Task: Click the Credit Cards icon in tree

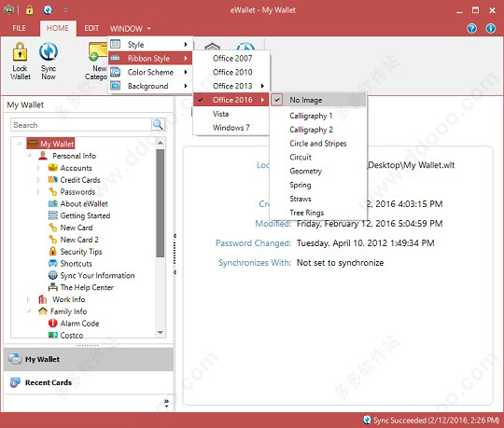Action: point(52,179)
